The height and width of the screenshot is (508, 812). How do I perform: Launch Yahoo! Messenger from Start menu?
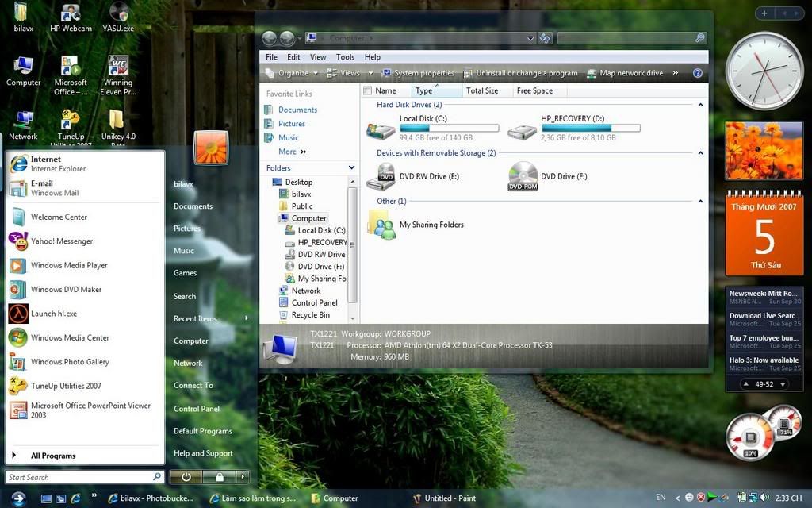[x=61, y=241]
